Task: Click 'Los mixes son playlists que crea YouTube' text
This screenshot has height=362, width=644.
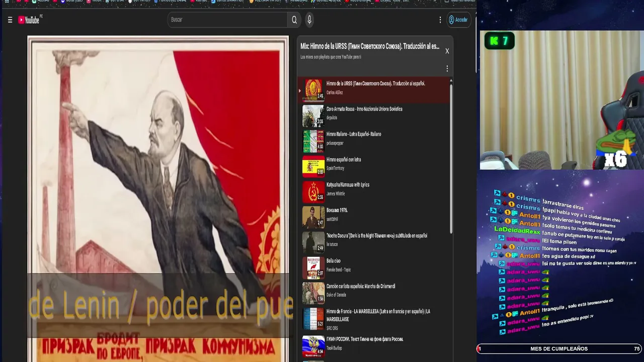Action: (331, 57)
